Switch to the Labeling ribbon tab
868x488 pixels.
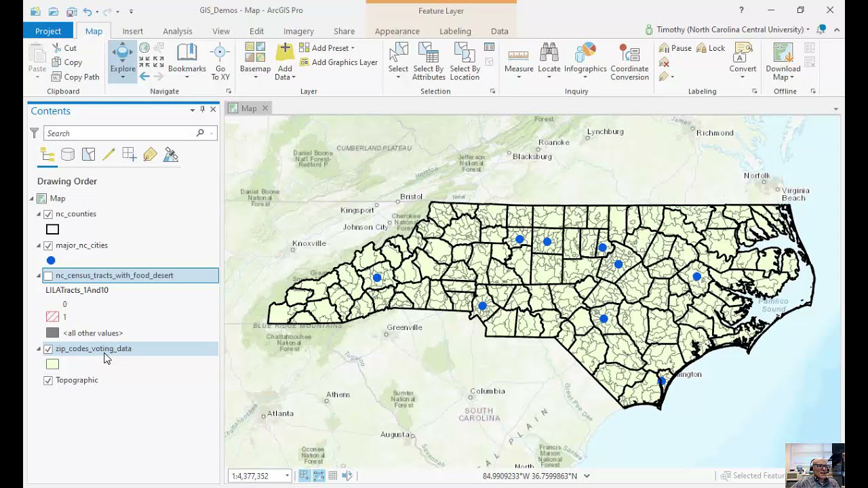pyautogui.click(x=455, y=31)
